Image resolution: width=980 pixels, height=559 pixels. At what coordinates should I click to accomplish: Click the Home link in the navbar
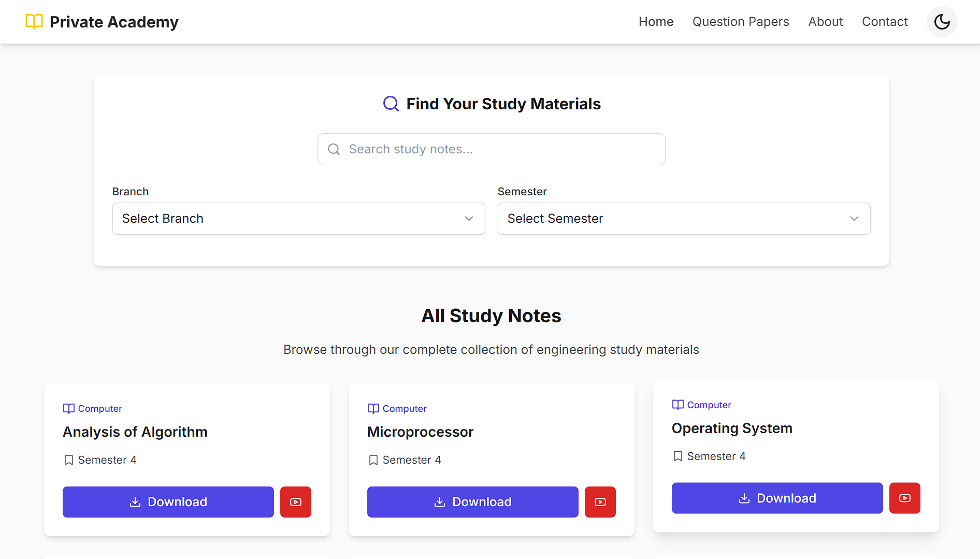click(x=656, y=22)
